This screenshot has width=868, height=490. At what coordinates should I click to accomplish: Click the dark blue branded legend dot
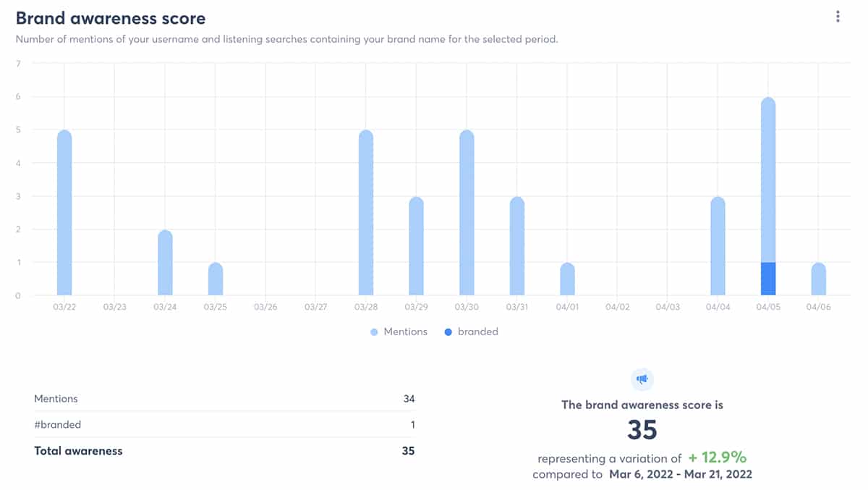tap(447, 332)
